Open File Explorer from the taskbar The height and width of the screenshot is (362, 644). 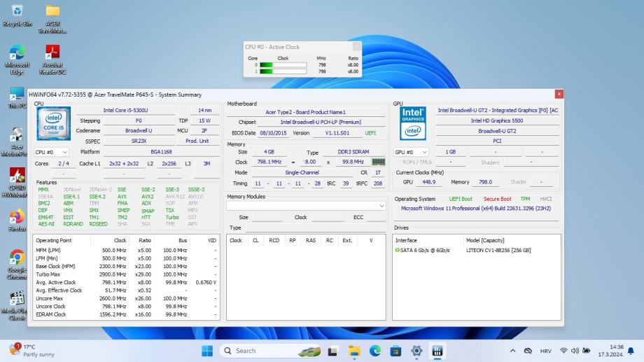pyautogui.click(x=354, y=351)
